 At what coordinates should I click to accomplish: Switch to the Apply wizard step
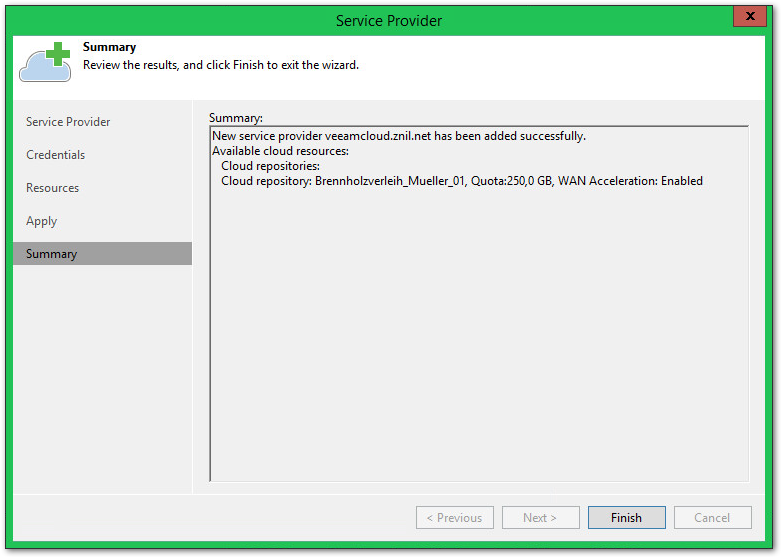tap(41, 221)
